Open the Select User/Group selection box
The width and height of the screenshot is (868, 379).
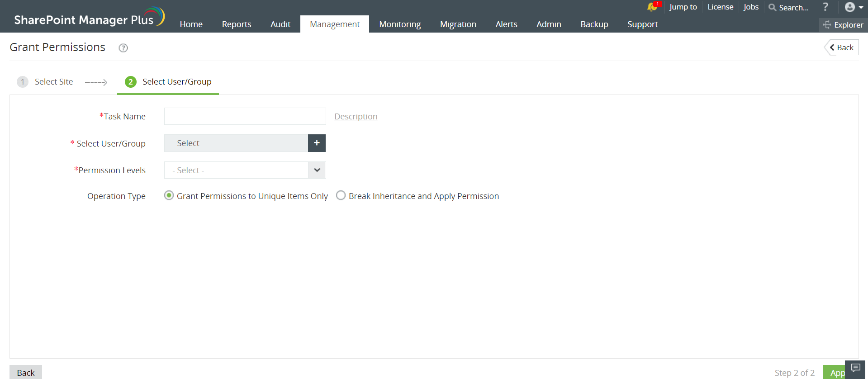point(236,143)
